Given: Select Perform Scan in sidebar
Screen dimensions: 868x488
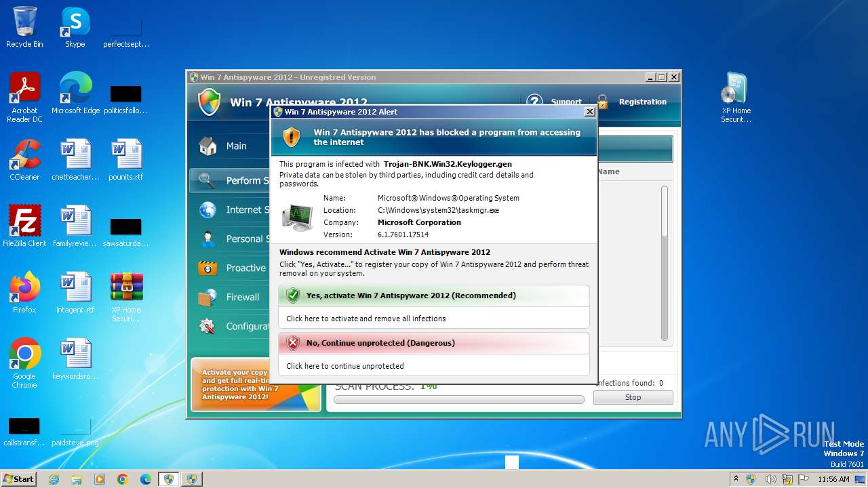Looking at the screenshot, I should pyautogui.click(x=230, y=180).
